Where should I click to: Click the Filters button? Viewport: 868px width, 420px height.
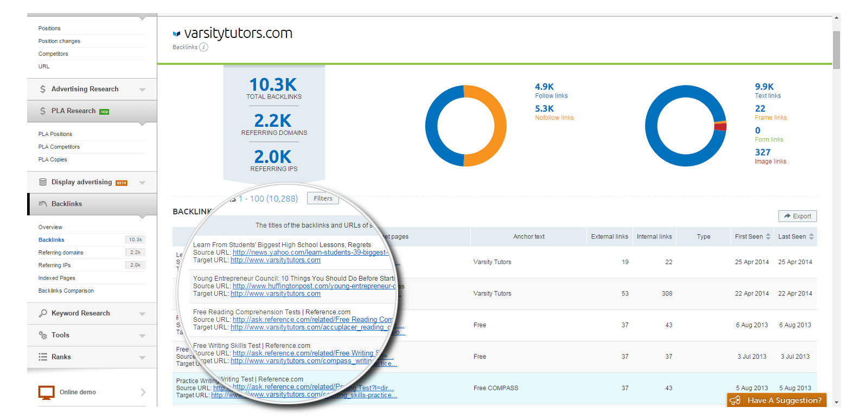[323, 198]
